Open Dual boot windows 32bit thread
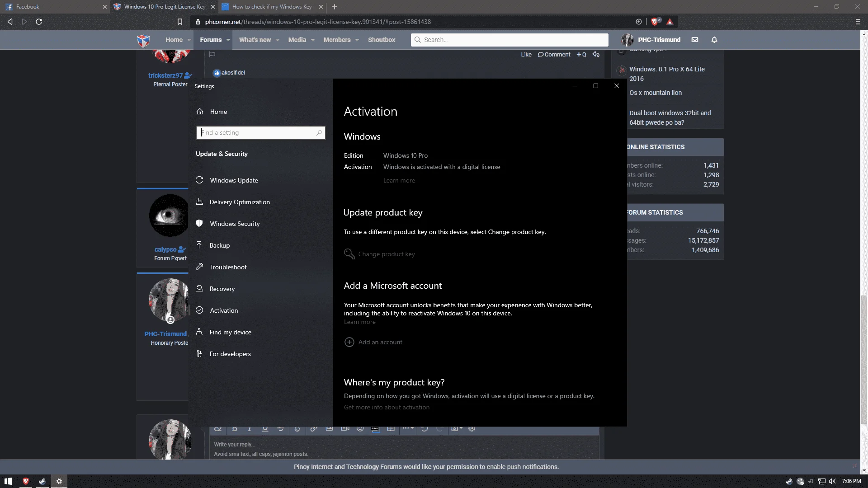The width and height of the screenshot is (868, 488). coord(670,117)
